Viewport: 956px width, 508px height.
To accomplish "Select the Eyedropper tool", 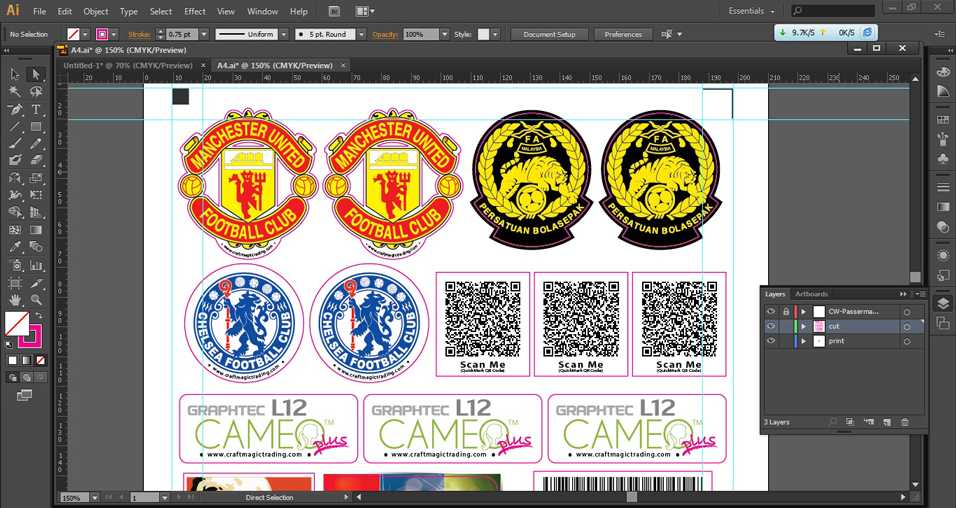I will coord(15,248).
